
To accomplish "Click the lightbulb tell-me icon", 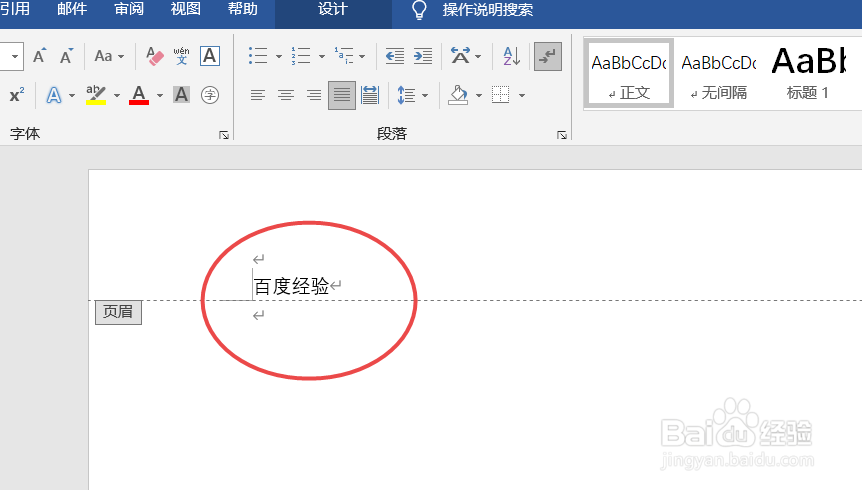I will coord(419,10).
